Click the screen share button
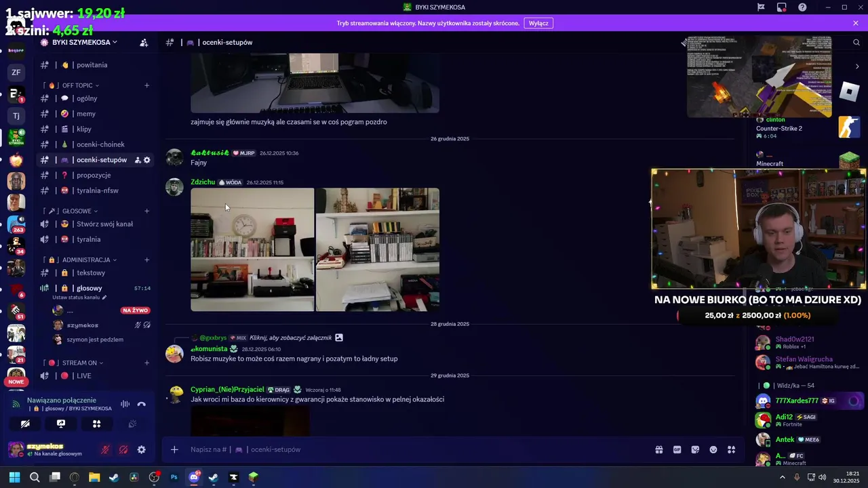The height and width of the screenshot is (488, 868). (61, 424)
